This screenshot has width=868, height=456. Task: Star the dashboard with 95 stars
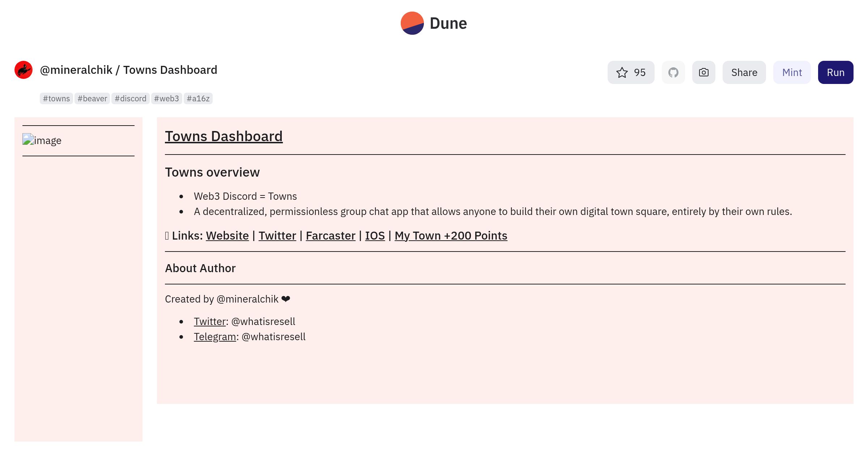[x=631, y=72]
